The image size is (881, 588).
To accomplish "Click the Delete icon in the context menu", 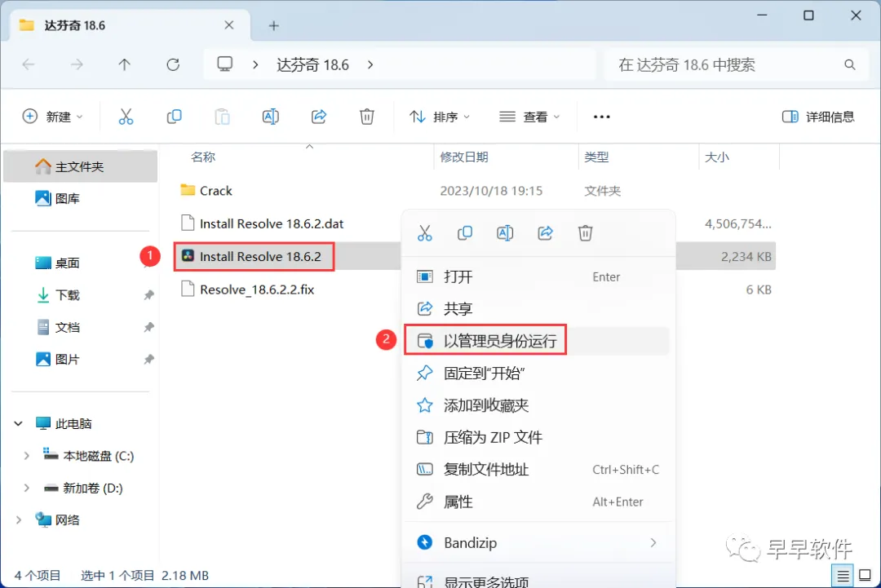I will (586, 233).
